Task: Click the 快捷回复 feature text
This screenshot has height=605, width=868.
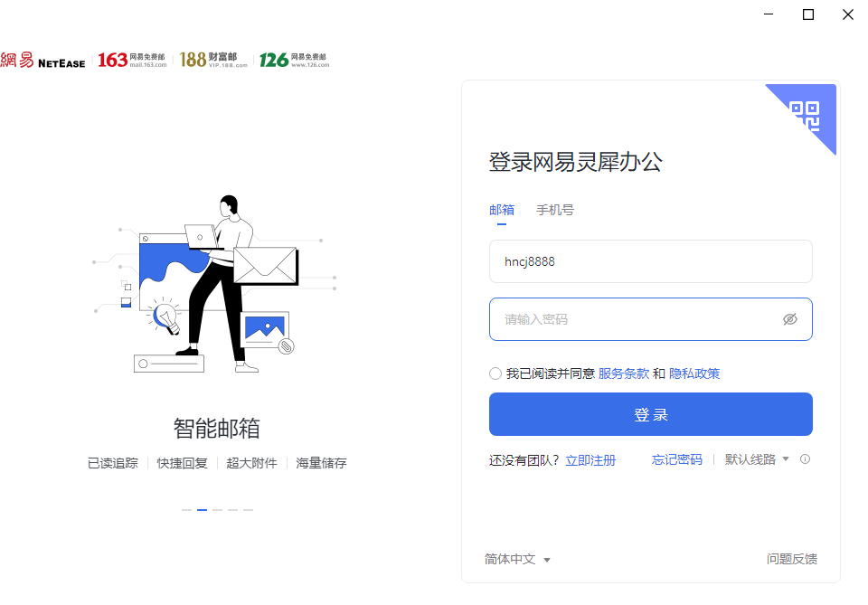Action: [x=182, y=463]
